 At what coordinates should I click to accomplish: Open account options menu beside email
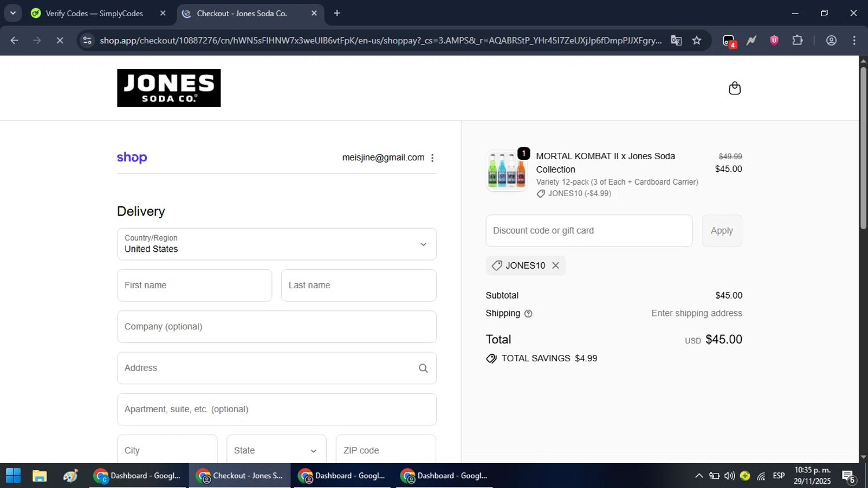click(432, 158)
